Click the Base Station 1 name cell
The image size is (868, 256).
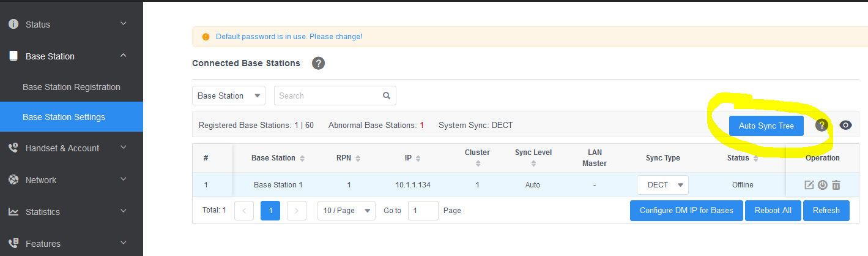[x=278, y=185]
